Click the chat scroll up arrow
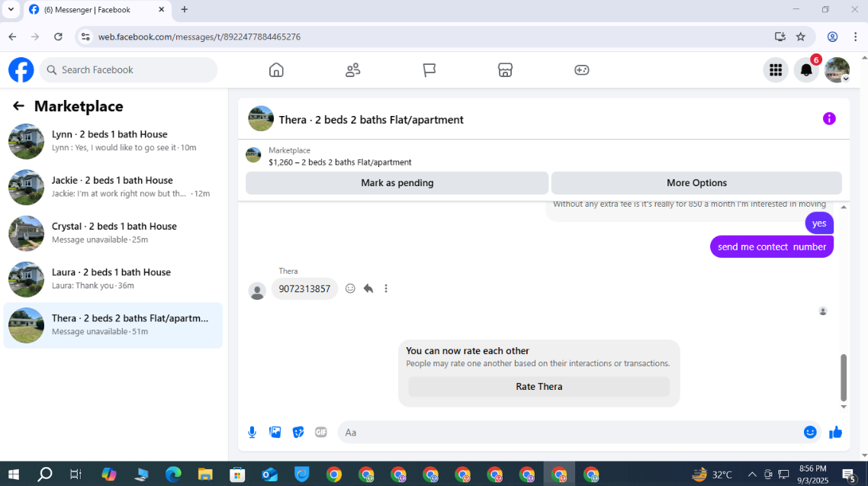The image size is (868, 486). 844,207
